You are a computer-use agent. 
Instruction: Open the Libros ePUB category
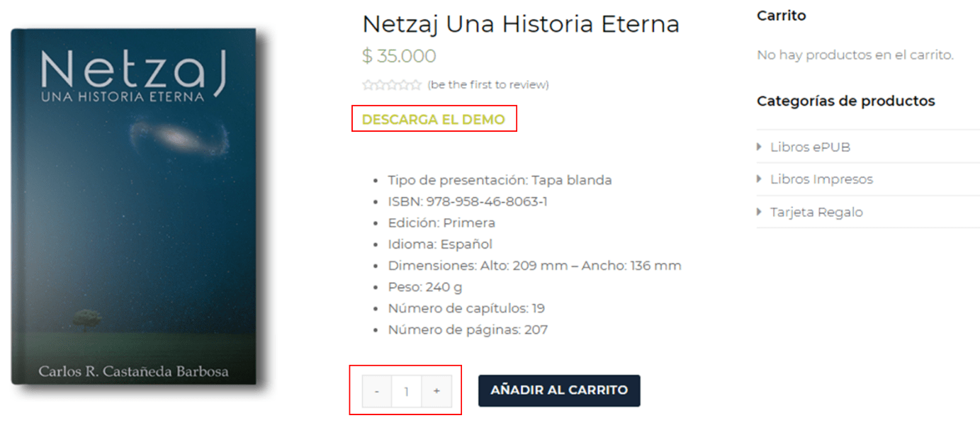point(810,147)
